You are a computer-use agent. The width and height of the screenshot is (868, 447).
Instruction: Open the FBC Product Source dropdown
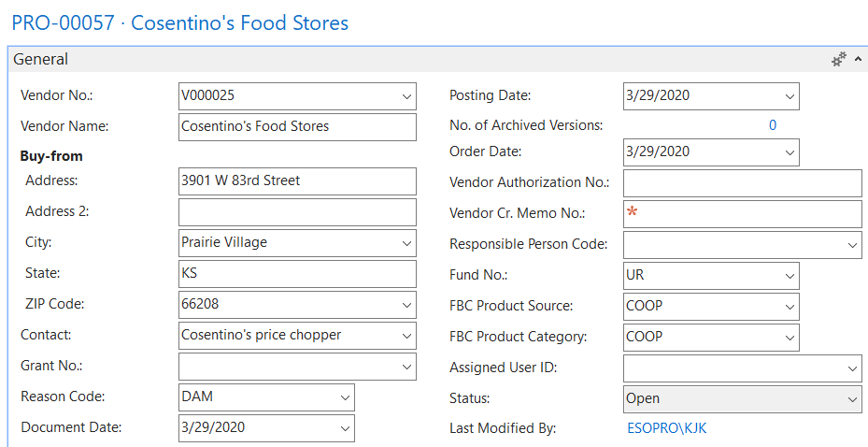point(790,307)
